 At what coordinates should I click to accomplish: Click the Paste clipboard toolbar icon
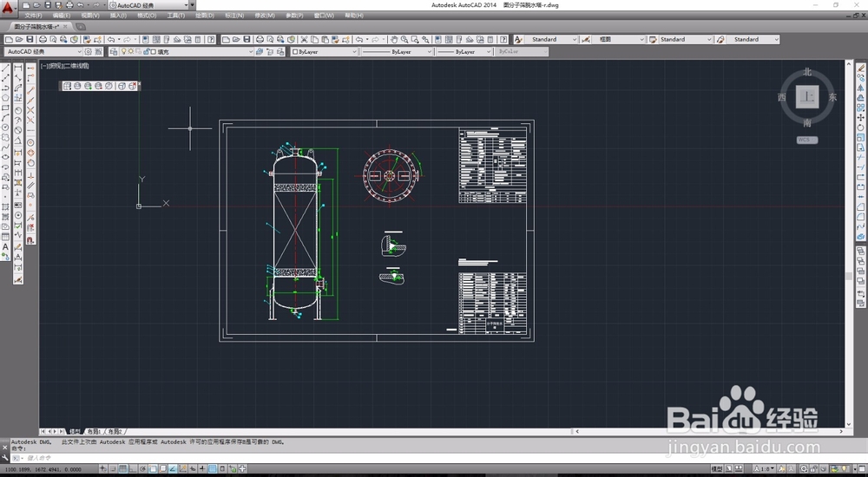pyautogui.click(x=325, y=39)
